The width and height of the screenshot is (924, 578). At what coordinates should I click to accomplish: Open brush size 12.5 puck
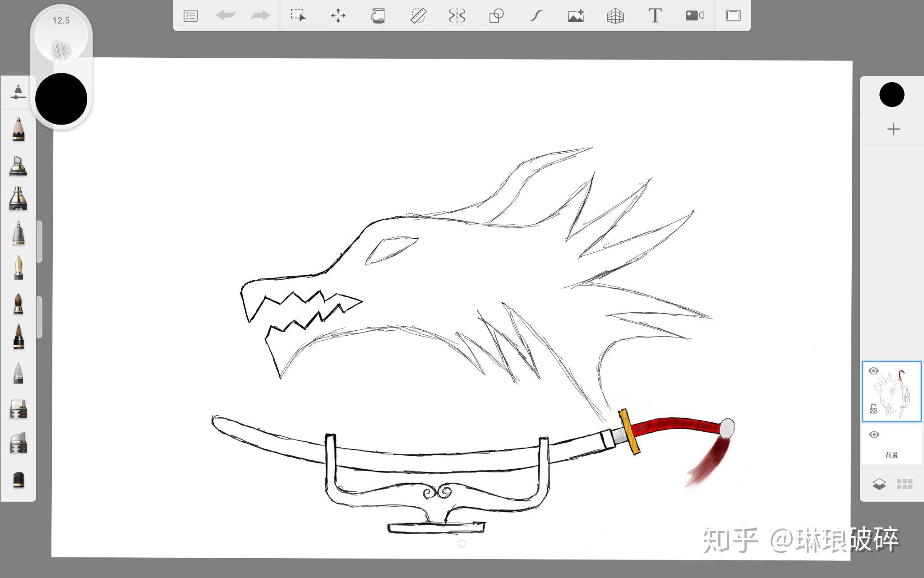click(x=61, y=35)
